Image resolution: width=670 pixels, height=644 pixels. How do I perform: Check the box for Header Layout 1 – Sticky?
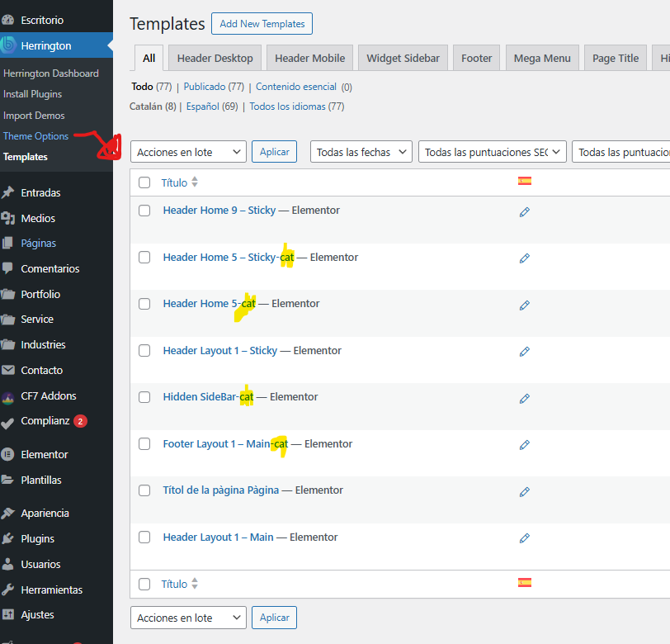coord(144,351)
